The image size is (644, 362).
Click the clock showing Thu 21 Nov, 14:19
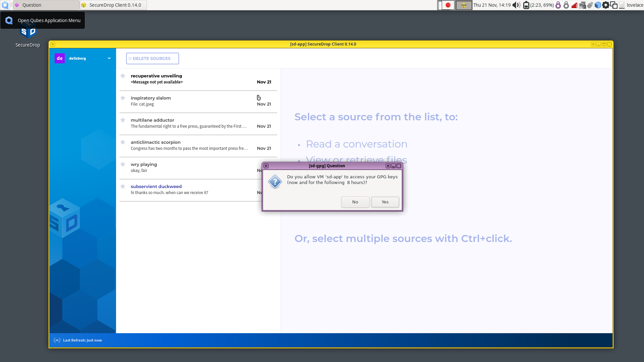point(492,5)
